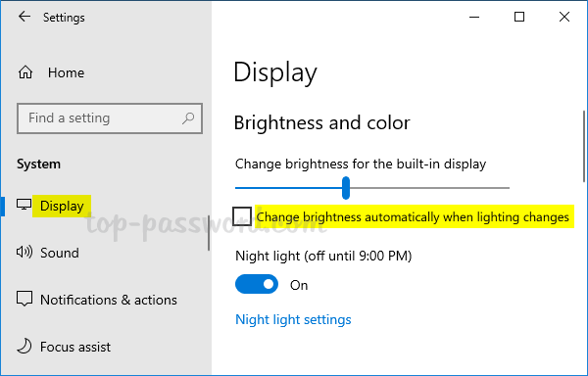Click the Home house icon
The width and height of the screenshot is (588, 376).
point(25,72)
